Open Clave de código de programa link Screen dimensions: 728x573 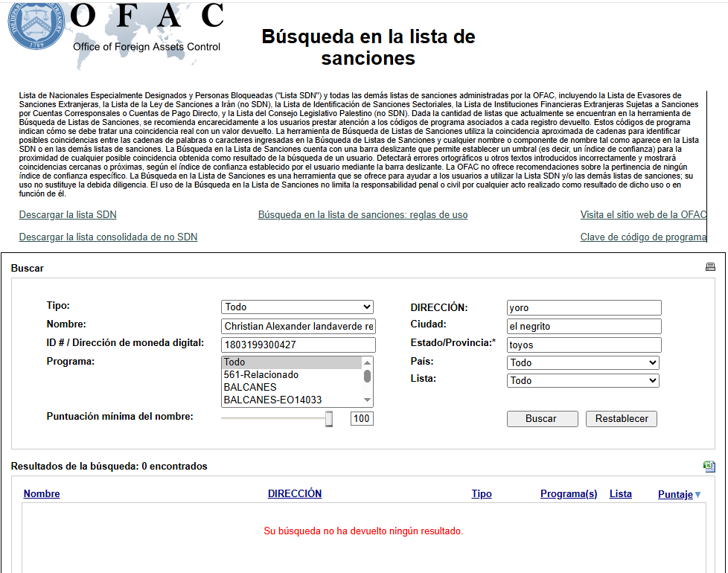pyautogui.click(x=642, y=237)
